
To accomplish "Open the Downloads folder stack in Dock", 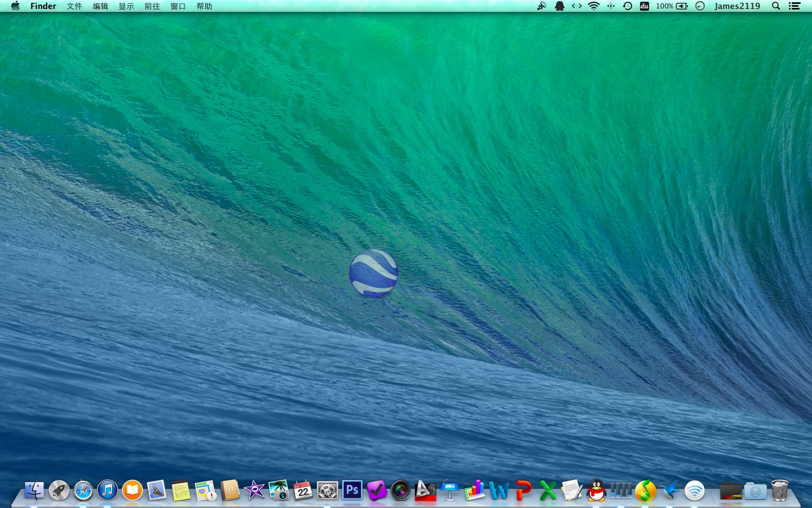I will 755,491.
